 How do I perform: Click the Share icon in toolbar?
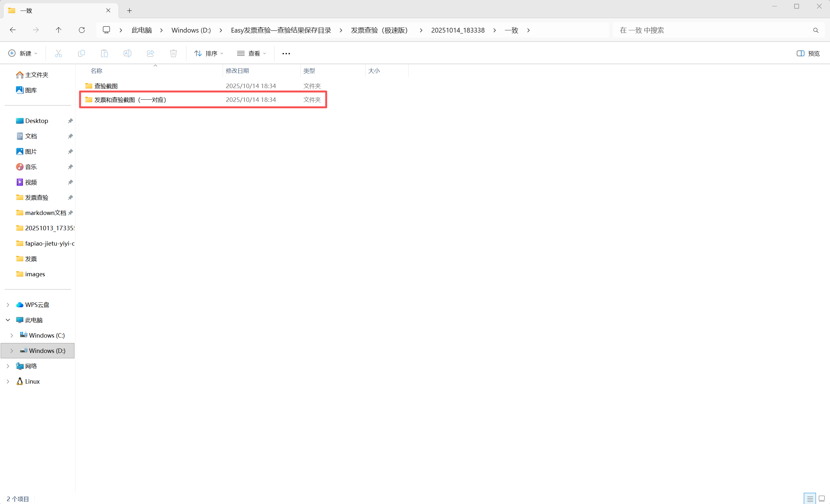coord(150,53)
